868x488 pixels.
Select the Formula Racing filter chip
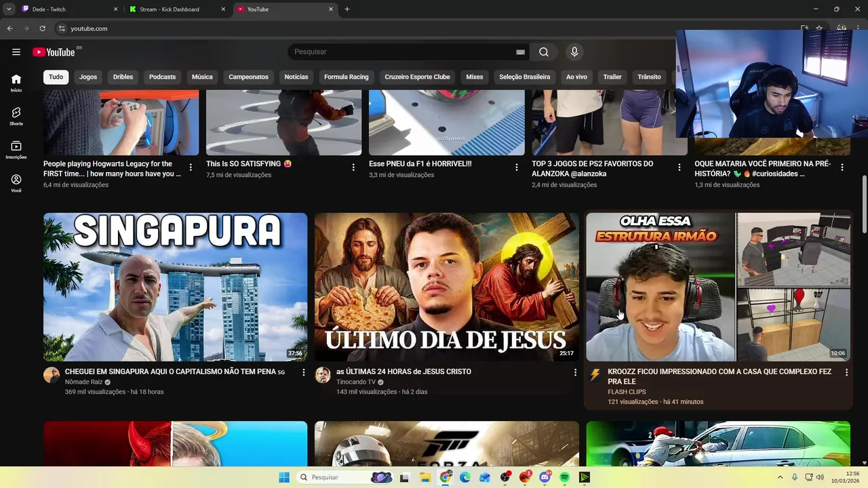point(346,77)
